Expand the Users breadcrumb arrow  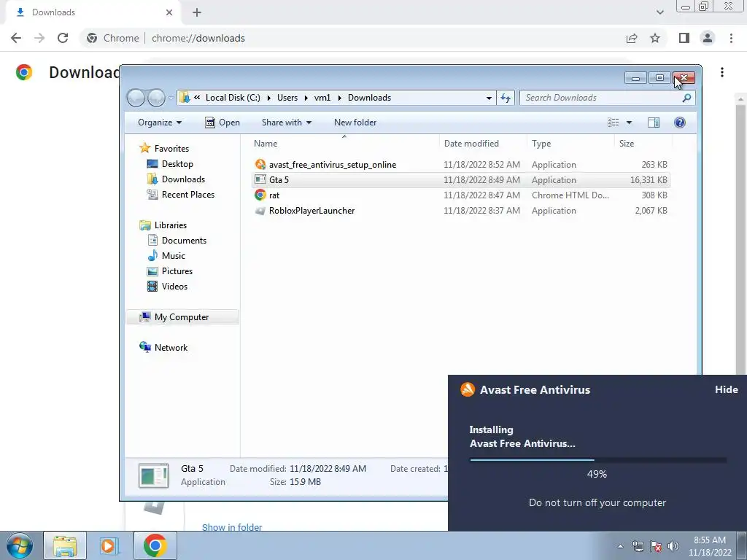point(306,98)
